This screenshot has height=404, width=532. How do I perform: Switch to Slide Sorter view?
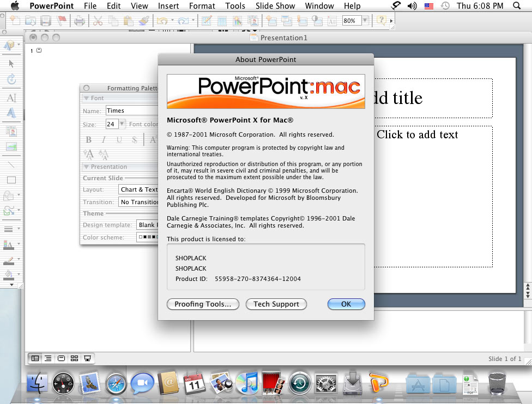point(74,358)
